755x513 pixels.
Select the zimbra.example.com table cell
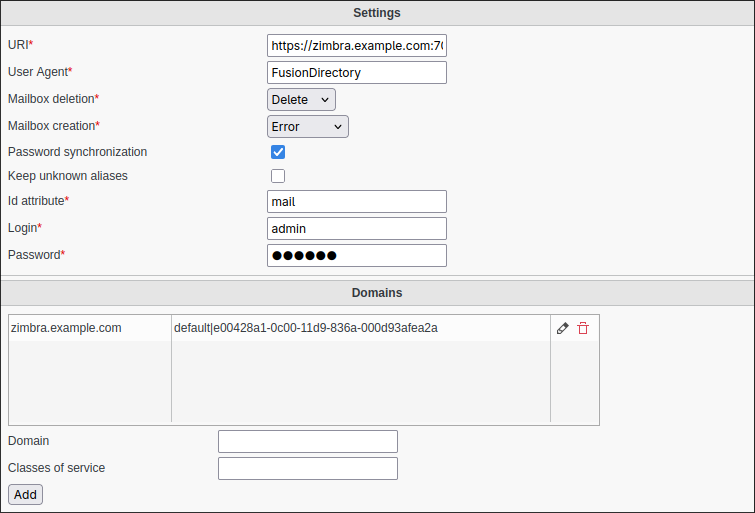pos(90,329)
